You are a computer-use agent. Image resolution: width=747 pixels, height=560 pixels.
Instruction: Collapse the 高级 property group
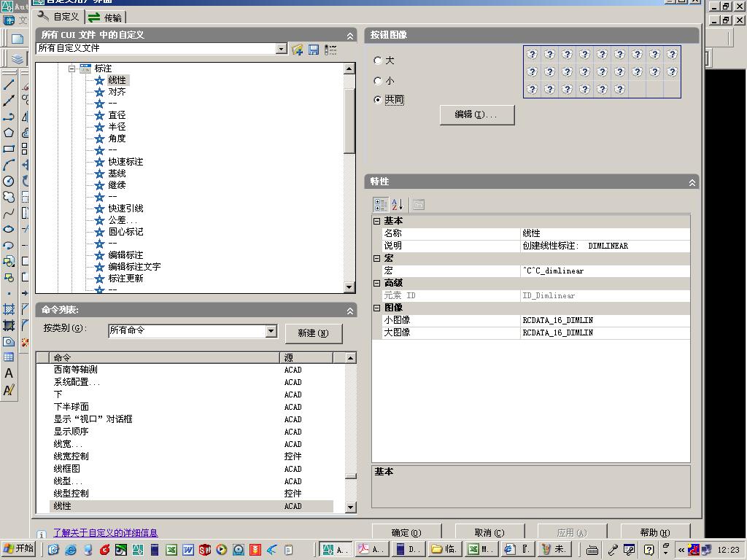click(x=377, y=283)
